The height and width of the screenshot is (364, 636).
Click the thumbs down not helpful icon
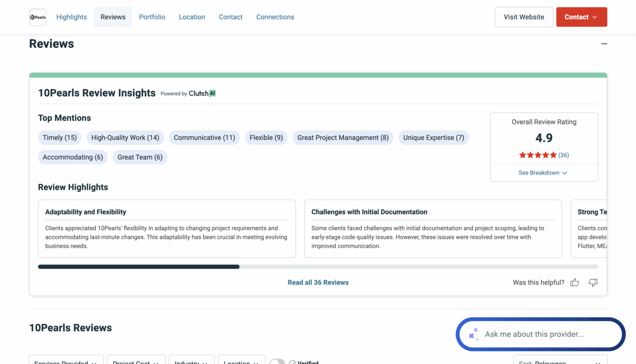[x=593, y=282]
